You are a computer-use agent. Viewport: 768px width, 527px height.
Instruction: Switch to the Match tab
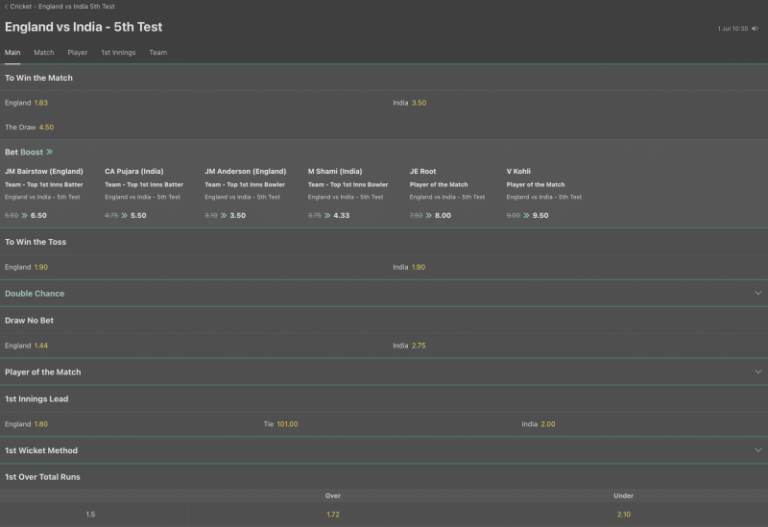[44, 52]
